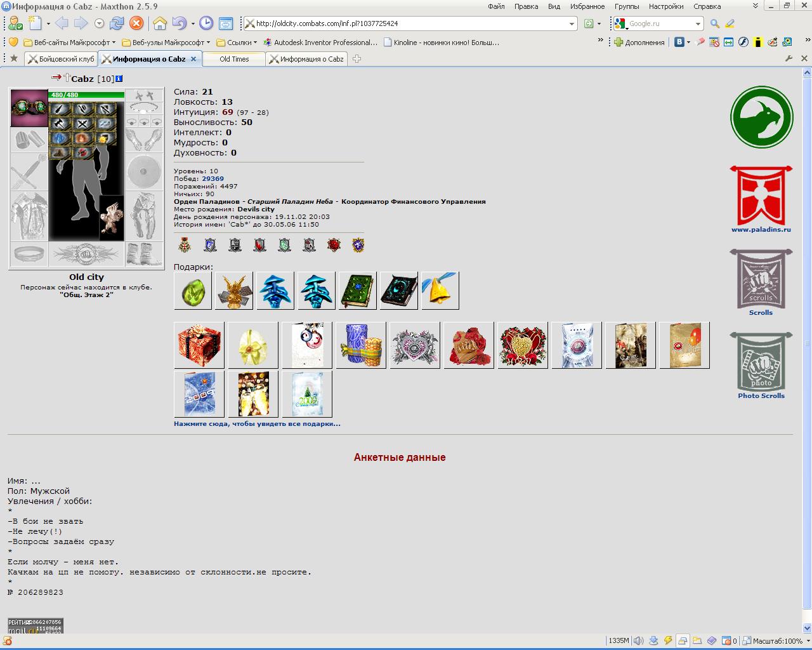812x650 pixels.
Task: Open the Правка menu
Action: [526, 6]
